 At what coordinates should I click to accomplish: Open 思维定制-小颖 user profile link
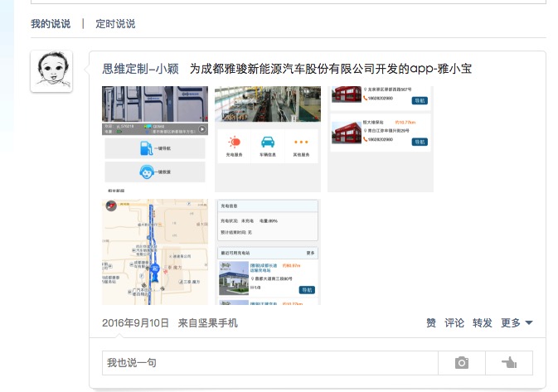(x=140, y=69)
